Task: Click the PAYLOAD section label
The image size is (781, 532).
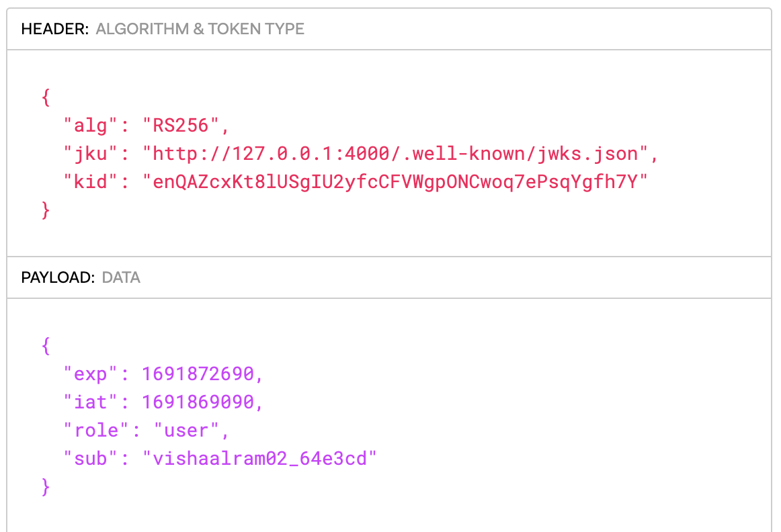Action: click(58, 277)
